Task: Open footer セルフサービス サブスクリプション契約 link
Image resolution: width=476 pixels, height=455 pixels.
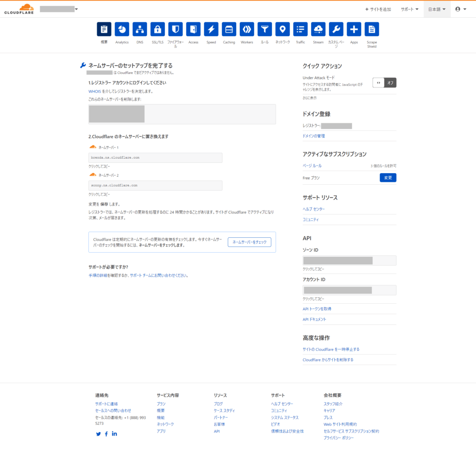Action: (x=351, y=431)
